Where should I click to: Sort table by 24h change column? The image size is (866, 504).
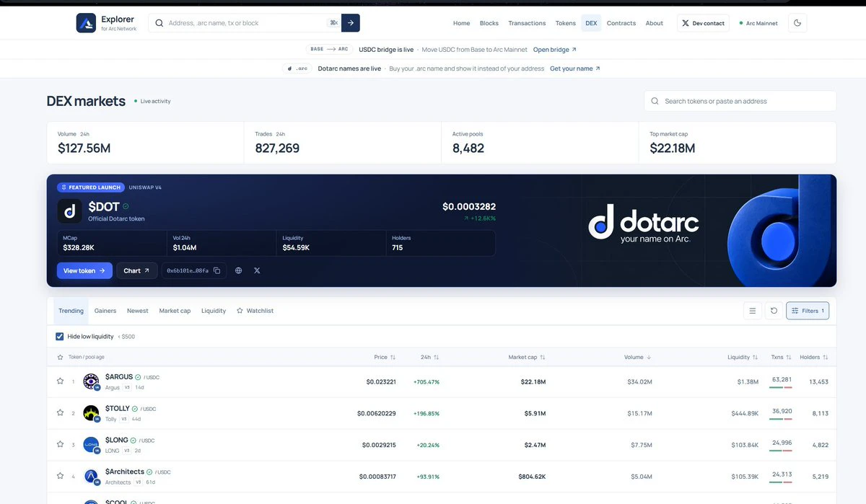[x=430, y=357]
